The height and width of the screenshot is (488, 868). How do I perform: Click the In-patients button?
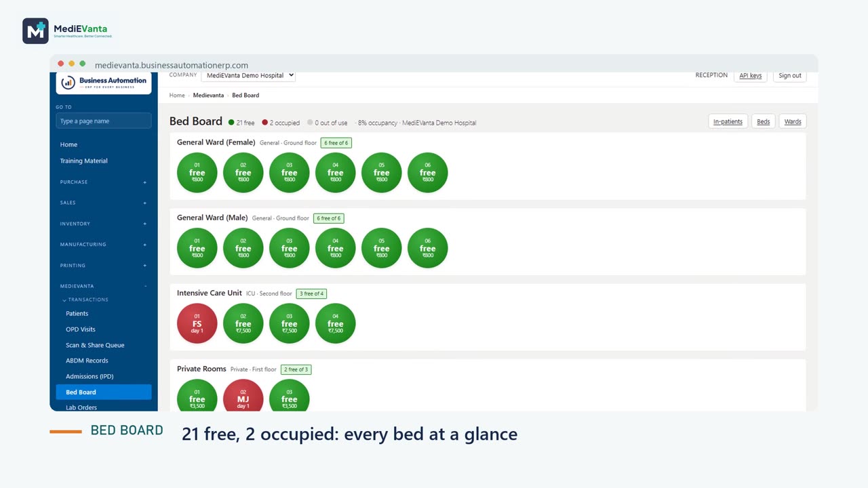tap(728, 121)
